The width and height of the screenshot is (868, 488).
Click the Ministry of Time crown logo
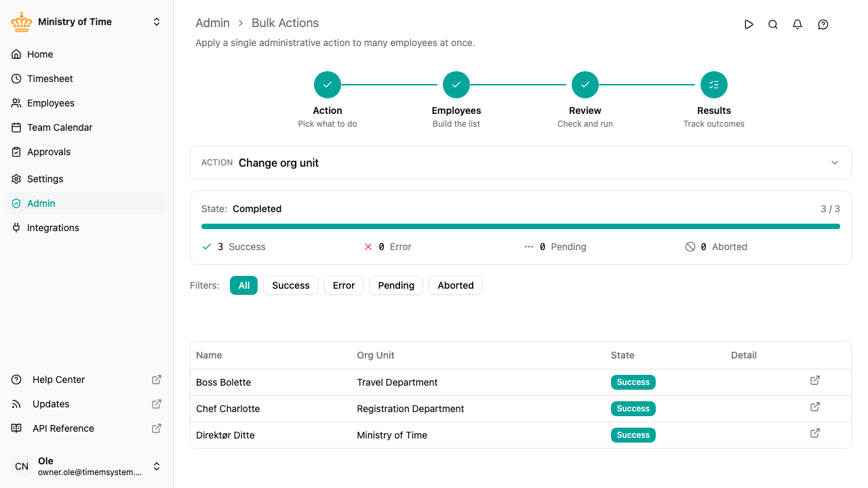pyautogui.click(x=22, y=22)
